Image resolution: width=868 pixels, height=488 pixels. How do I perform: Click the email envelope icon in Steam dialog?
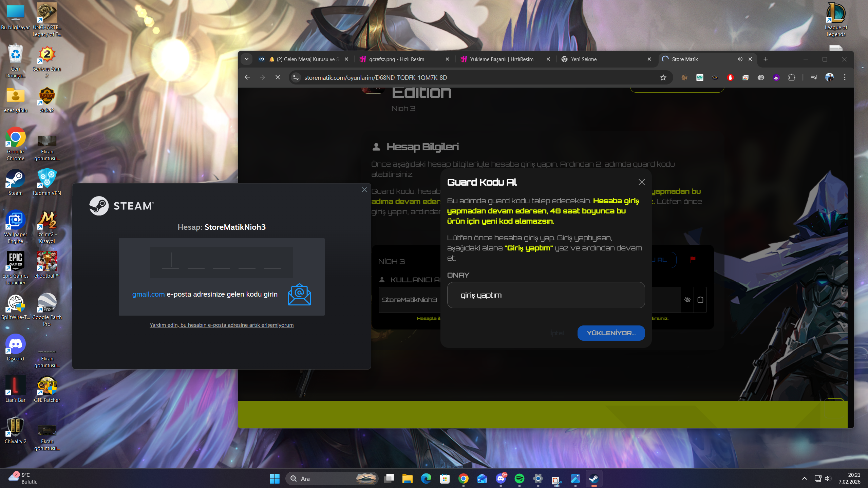299,295
